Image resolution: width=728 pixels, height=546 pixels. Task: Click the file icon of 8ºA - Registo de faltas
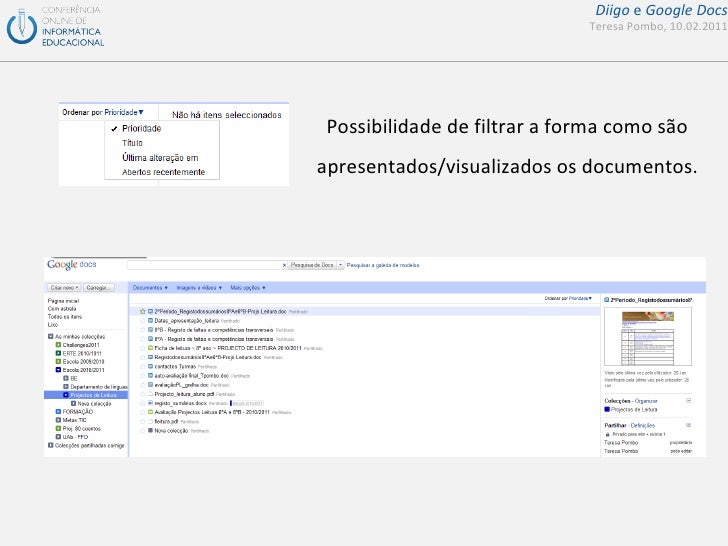coord(150,339)
